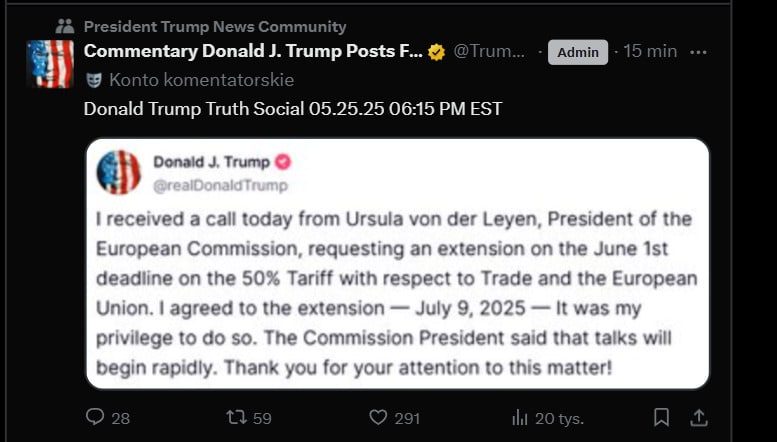This screenshot has width=777, height=442.
Task: Click the Konto komentatorskie label
Action: pos(201,80)
